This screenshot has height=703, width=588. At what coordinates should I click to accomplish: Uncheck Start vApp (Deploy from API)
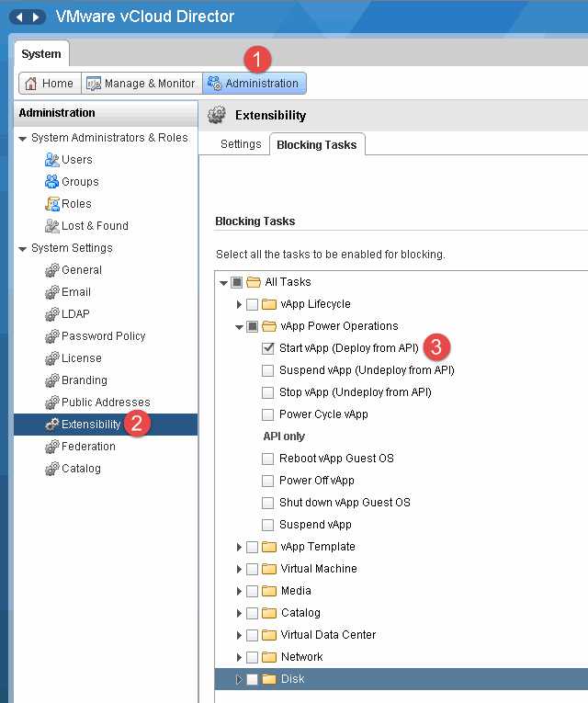(x=267, y=348)
